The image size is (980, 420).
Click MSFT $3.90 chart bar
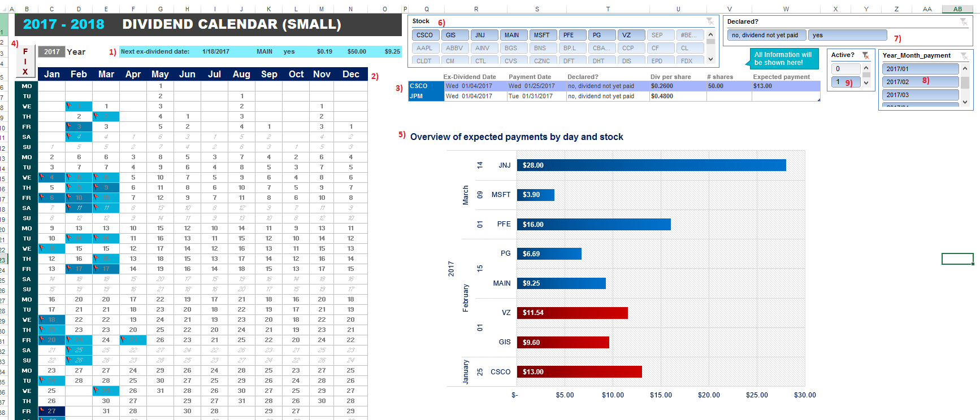(535, 195)
